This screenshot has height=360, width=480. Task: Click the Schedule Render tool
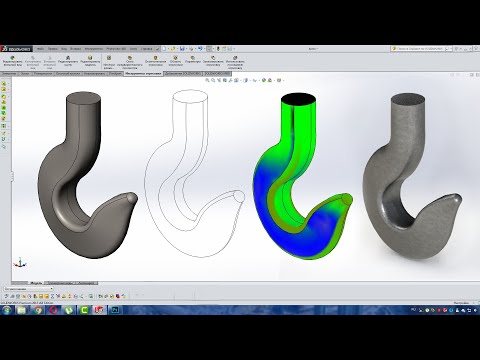point(213,61)
